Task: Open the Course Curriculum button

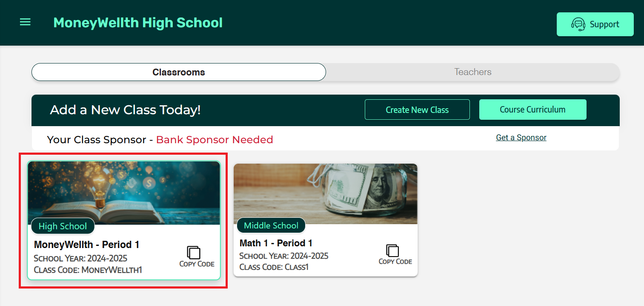Action: tap(532, 110)
